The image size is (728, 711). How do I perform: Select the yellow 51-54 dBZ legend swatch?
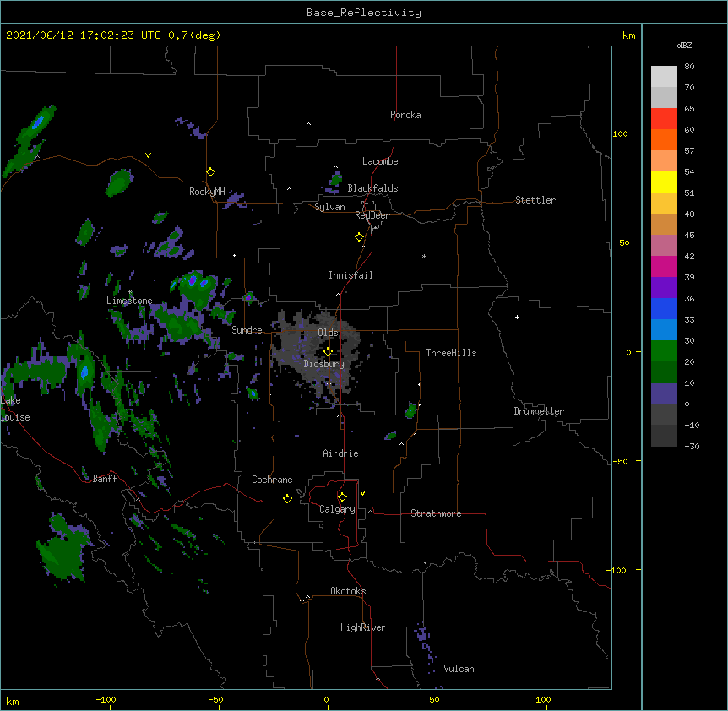click(664, 182)
